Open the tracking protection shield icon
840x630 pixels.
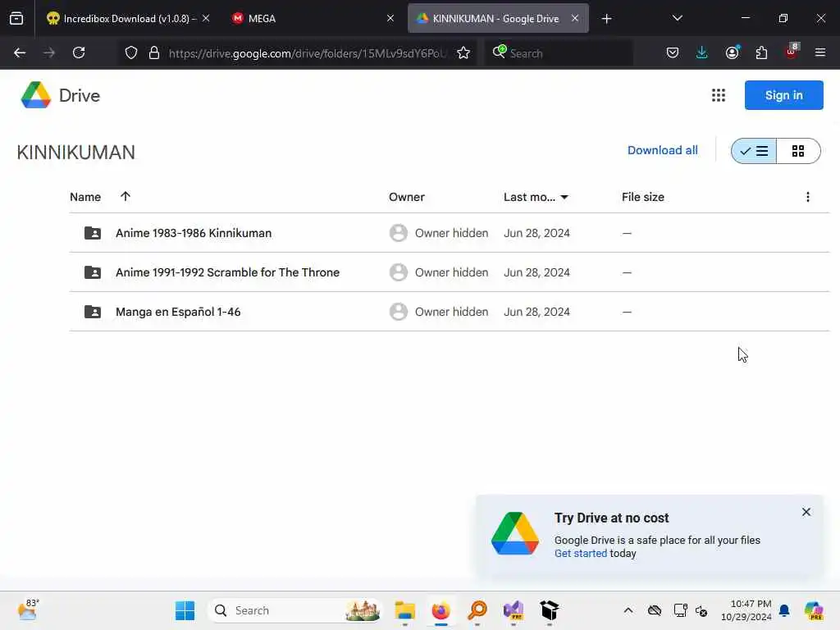tap(131, 52)
